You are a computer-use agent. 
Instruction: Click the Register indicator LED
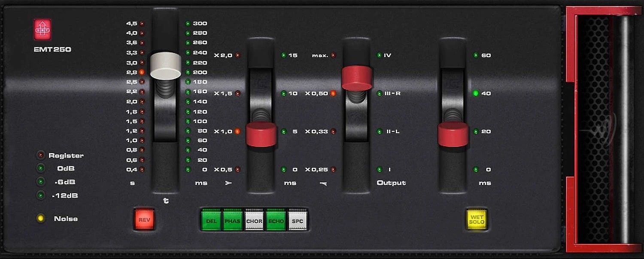click(41, 155)
